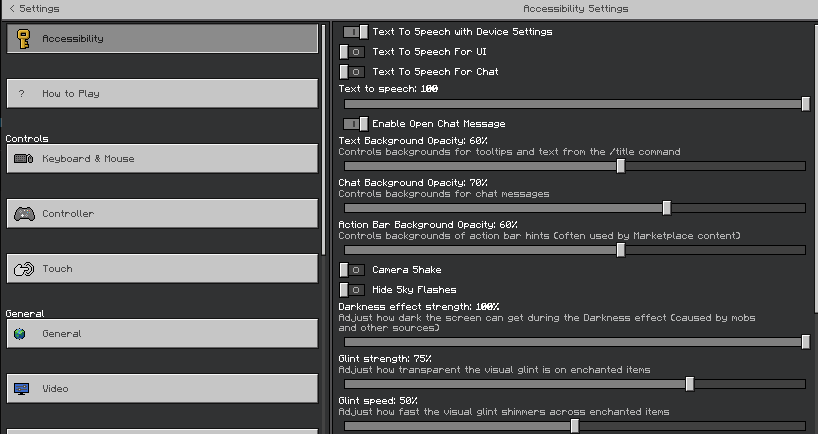
Task: Click 'Text to speech: 100' label
Action: (388, 89)
